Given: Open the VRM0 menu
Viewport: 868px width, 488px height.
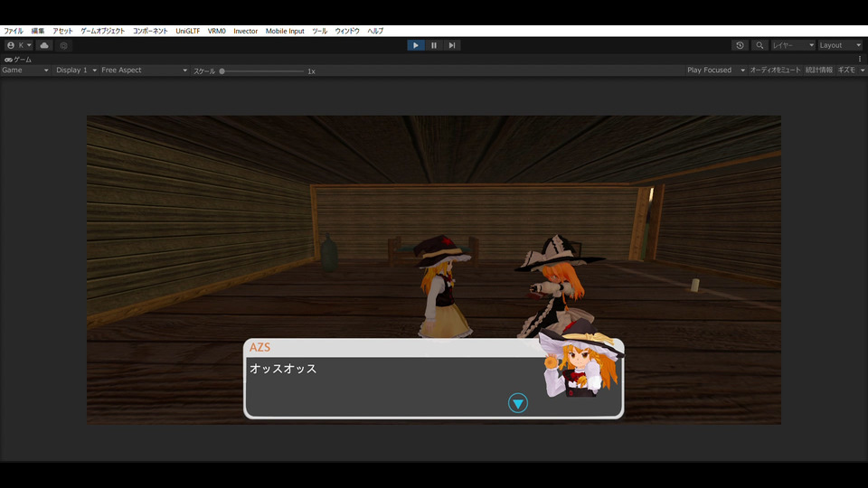Looking at the screenshot, I should coord(216,31).
